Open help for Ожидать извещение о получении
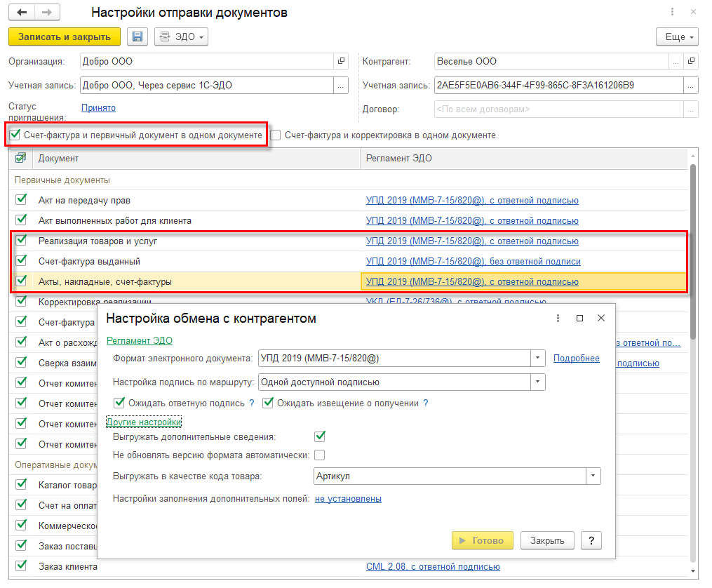Viewport: 712px width, 588px height. tap(426, 403)
